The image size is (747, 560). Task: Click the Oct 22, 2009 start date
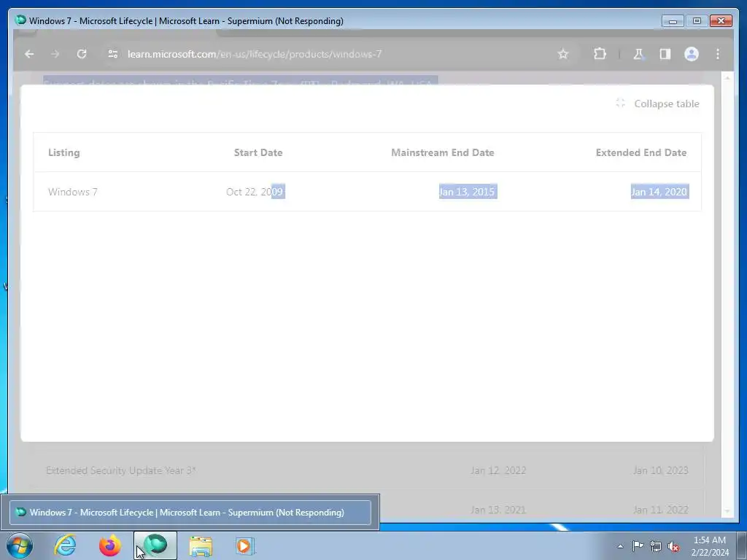tap(255, 192)
